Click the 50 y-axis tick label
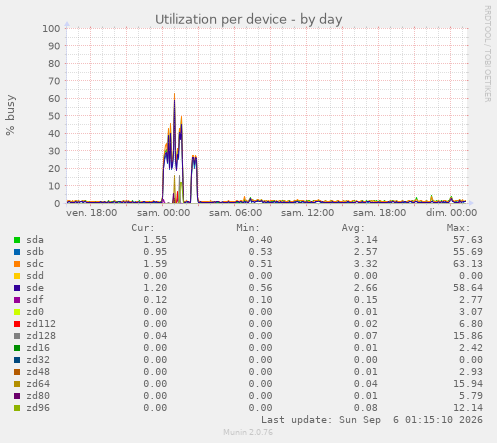The image size is (497, 443). click(54, 116)
